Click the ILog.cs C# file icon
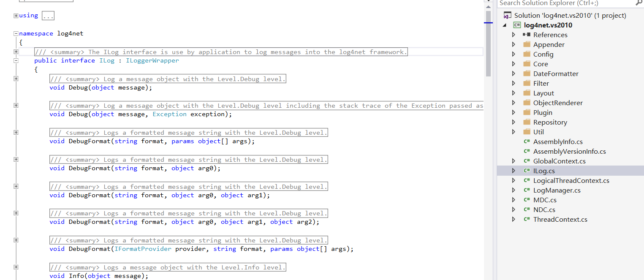This screenshot has height=280, width=644. (527, 171)
